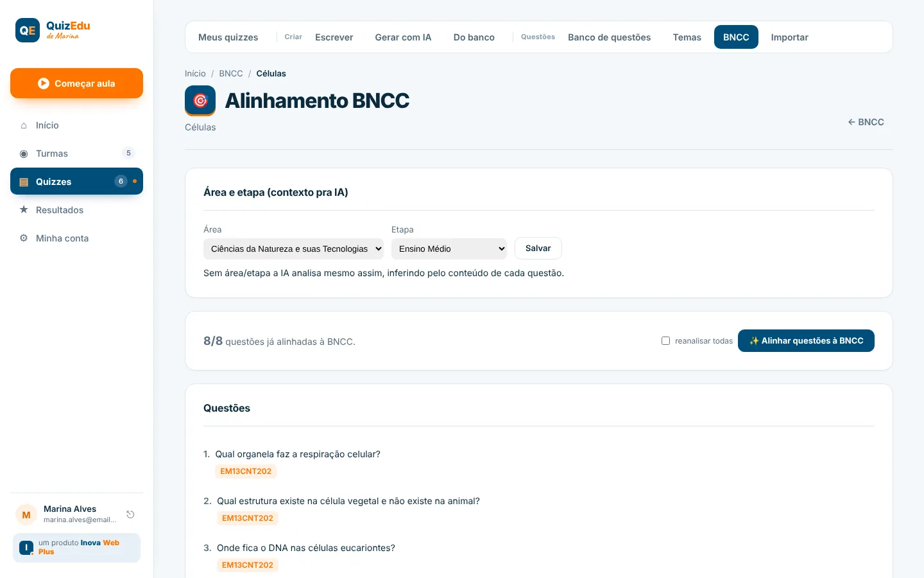Open Turmas in the sidebar
924x578 pixels.
pyautogui.click(x=76, y=153)
